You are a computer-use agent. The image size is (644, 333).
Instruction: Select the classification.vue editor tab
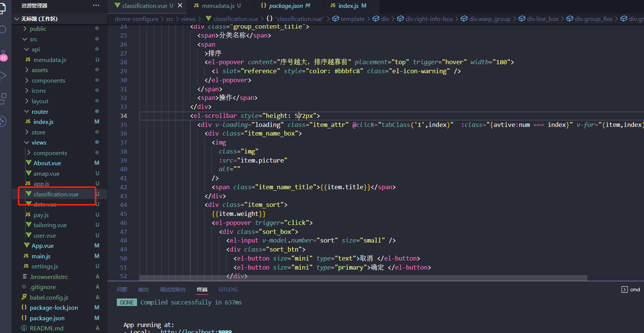click(145, 6)
